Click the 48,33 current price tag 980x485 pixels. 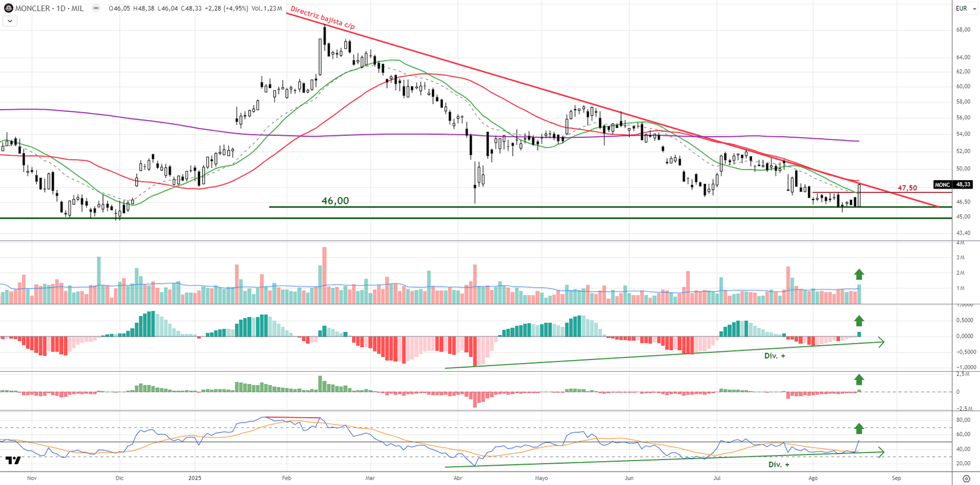click(x=963, y=184)
